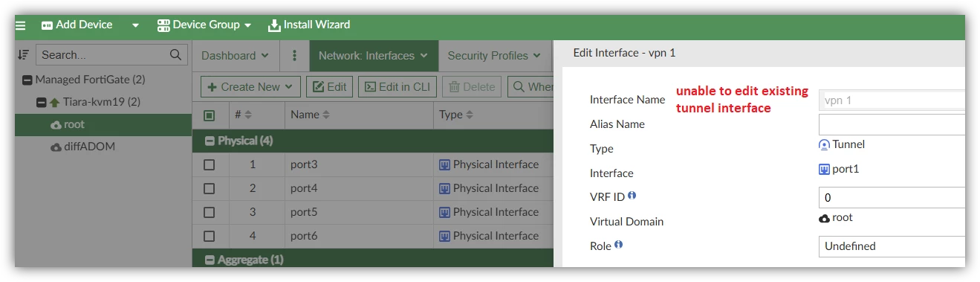Focus the VRF ID input field
Screen dimensions: 980x282
(x=892, y=198)
